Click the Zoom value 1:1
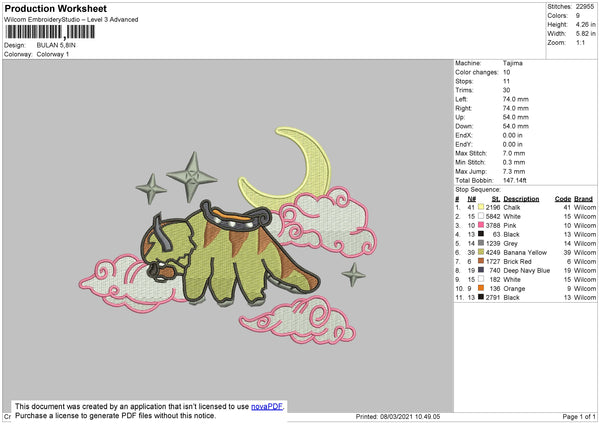Viewport: 600px width, 424px height. pos(580,42)
